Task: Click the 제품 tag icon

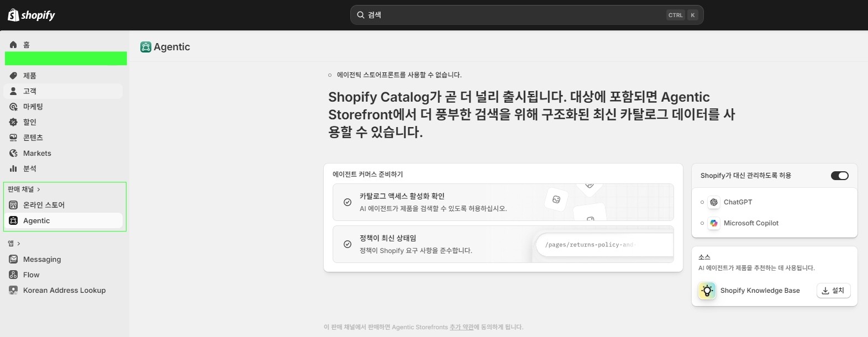Action: click(13, 76)
